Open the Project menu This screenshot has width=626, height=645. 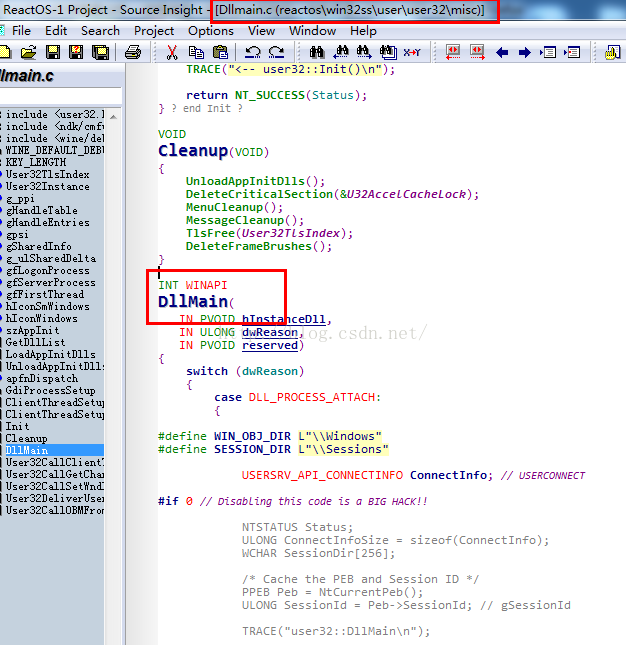click(x=154, y=31)
